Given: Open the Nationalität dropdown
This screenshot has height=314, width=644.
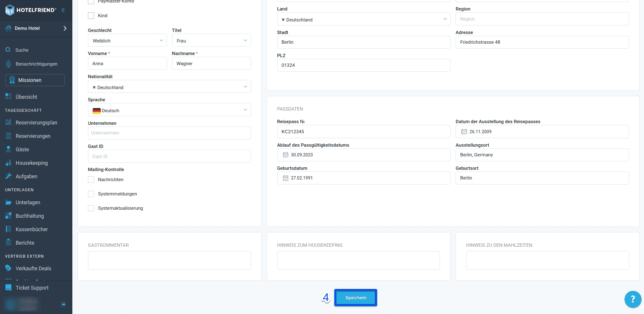Looking at the screenshot, I should tap(170, 87).
